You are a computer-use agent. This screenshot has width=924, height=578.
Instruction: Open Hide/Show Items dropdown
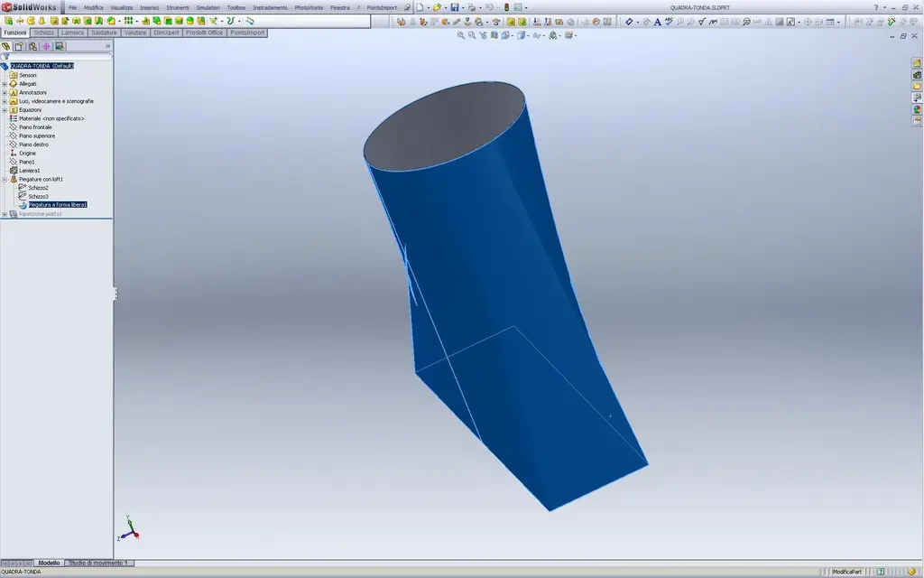[543, 35]
